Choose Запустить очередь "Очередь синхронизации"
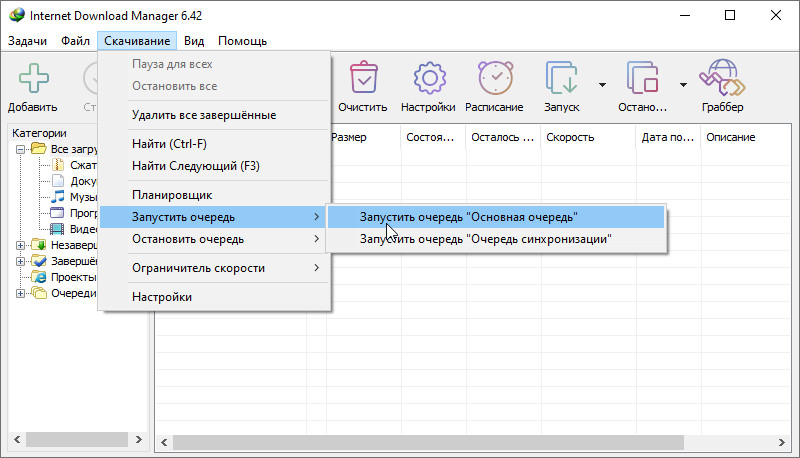Viewport: 800px width, 458px height. pos(485,239)
